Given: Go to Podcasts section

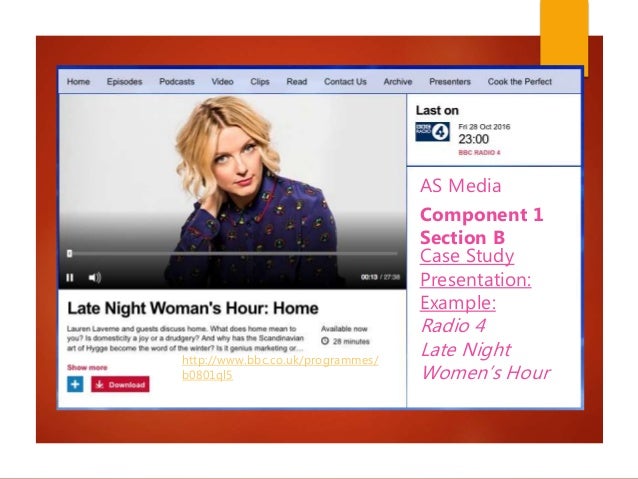Looking at the screenshot, I should 177,81.
